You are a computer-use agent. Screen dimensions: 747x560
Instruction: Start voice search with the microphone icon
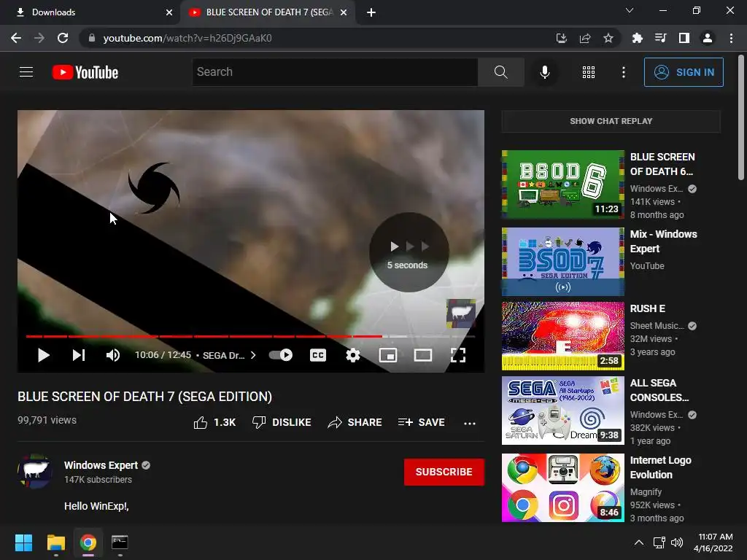pos(544,72)
